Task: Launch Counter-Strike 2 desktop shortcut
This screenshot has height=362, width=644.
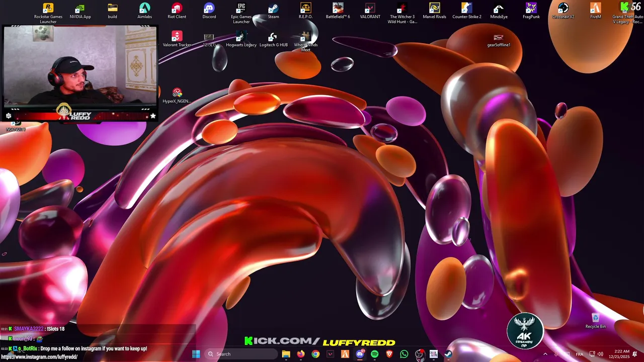Action: coord(466,11)
